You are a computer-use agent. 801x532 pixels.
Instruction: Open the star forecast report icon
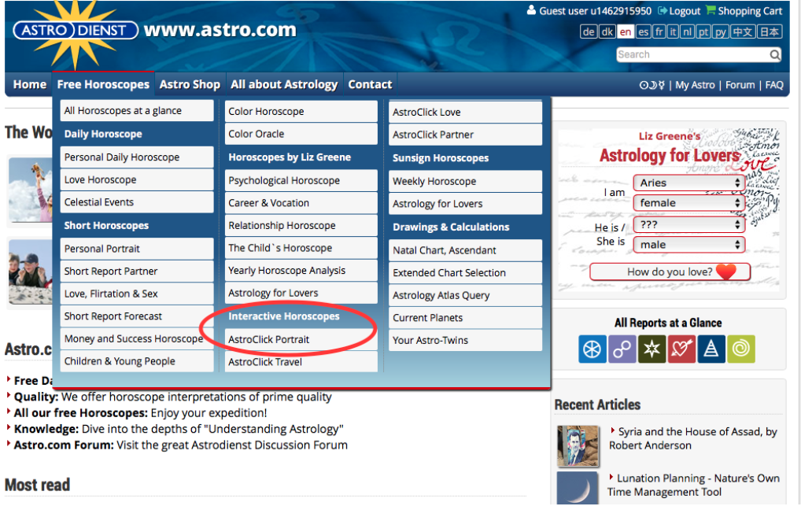point(652,349)
